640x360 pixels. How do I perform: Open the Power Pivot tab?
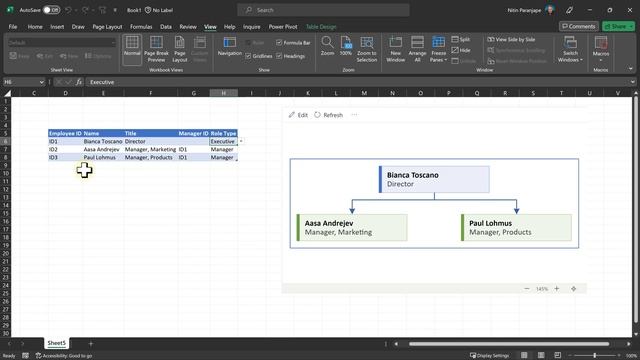[283, 27]
